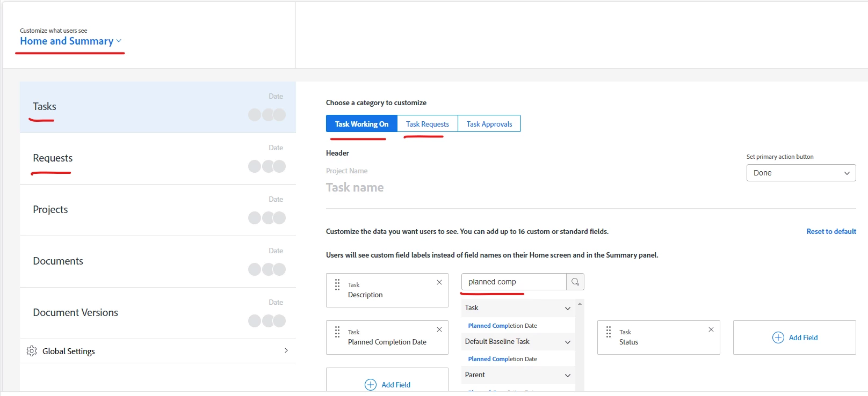Grab the Description field drag handle
The width and height of the screenshot is (868, 396).
coord(337,284)
